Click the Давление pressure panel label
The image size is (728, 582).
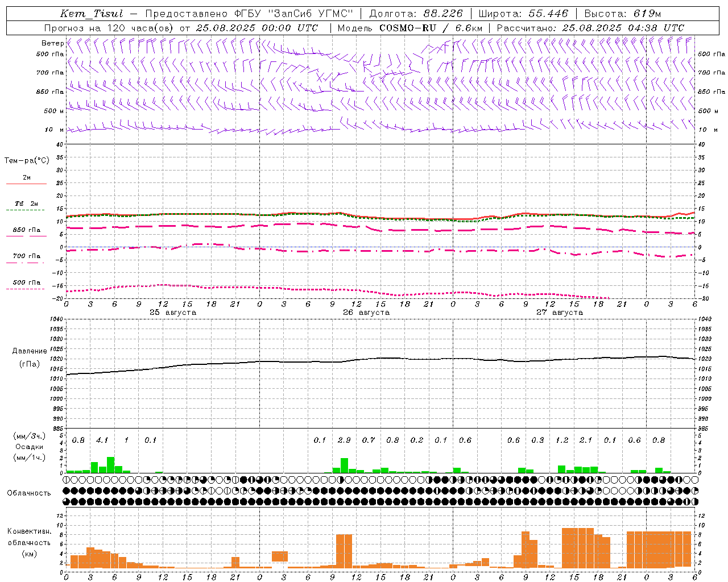pyautogui.click(x=30, y=351)
